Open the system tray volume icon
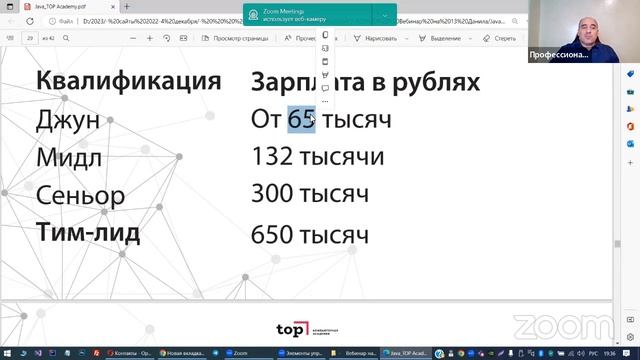Screen dimensions: 640x360 click(581, 353)
